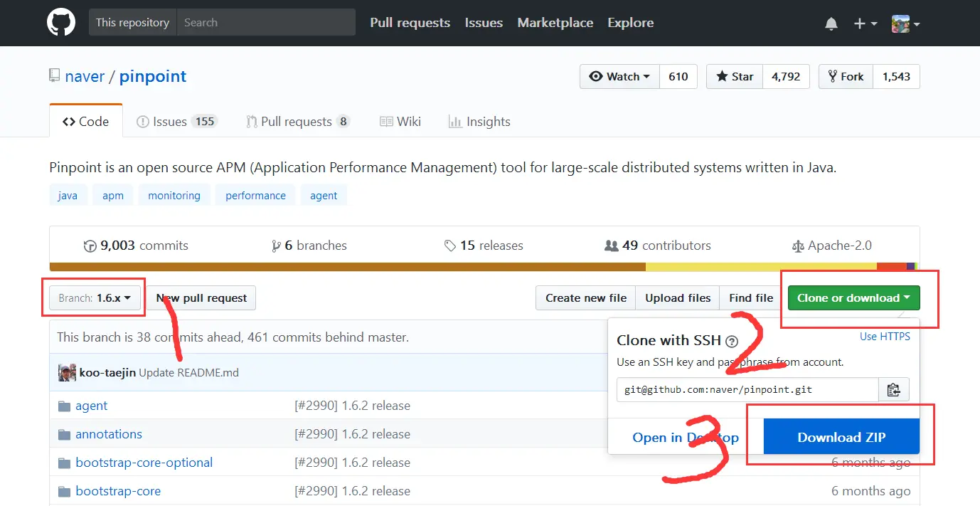Open the bootstrap-core-optional folder

(x=144, y=463)
